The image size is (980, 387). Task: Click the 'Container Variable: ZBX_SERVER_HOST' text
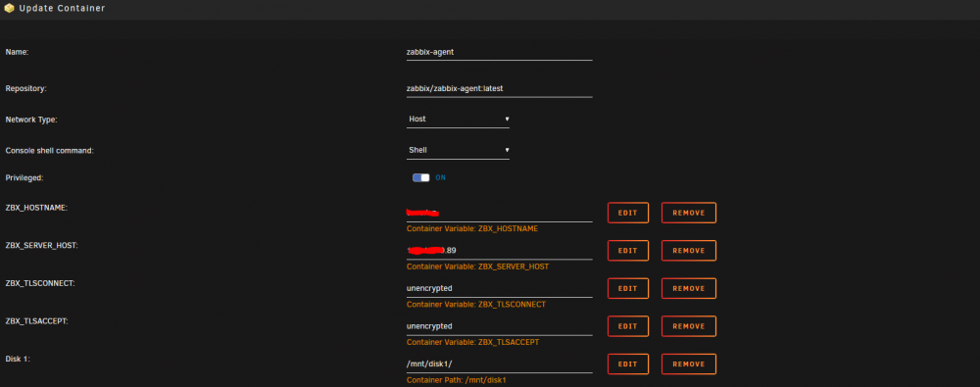pos(477,266)
